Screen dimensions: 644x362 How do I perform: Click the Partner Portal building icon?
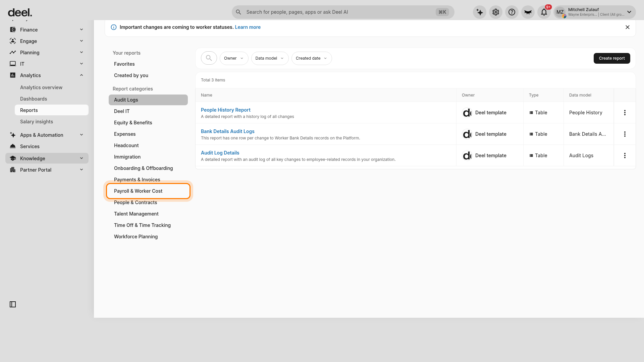13,170
